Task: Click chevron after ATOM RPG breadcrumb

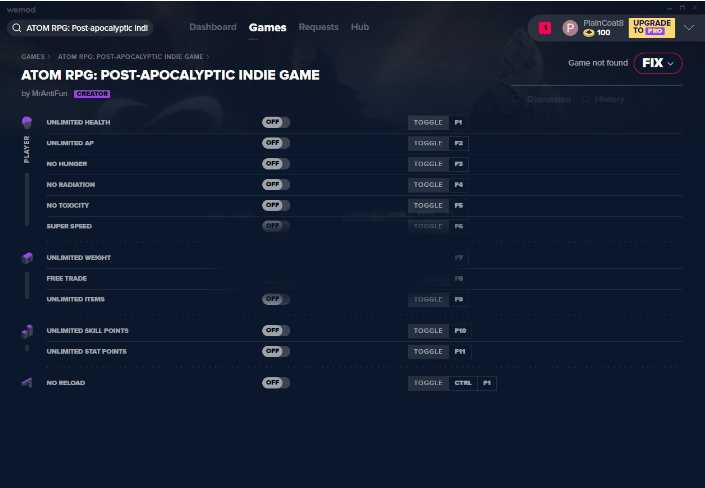Action: coord(208,57)
